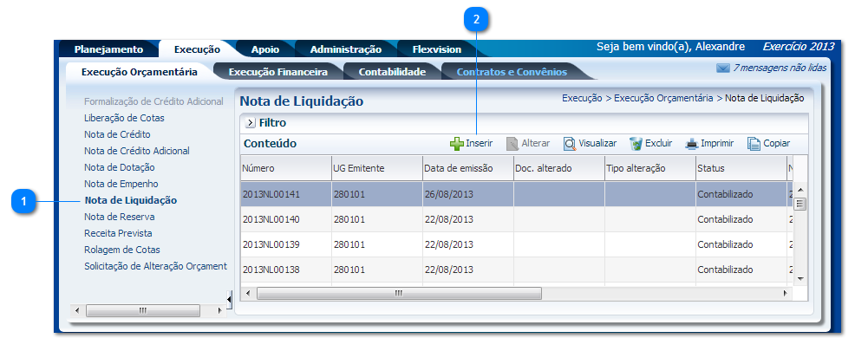
Task: Expand the Filtro section
Action: pos(250,123)
